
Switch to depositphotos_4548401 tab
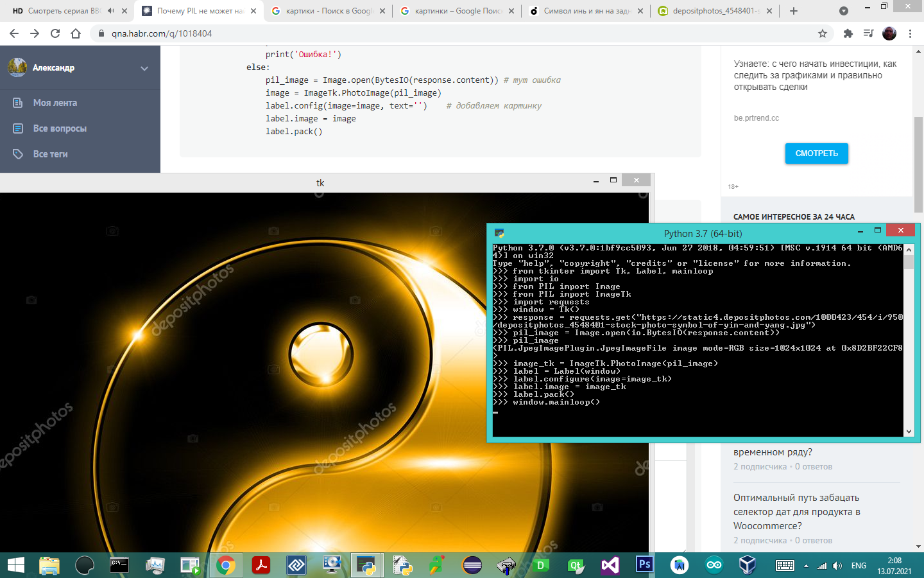click(715, 11)
